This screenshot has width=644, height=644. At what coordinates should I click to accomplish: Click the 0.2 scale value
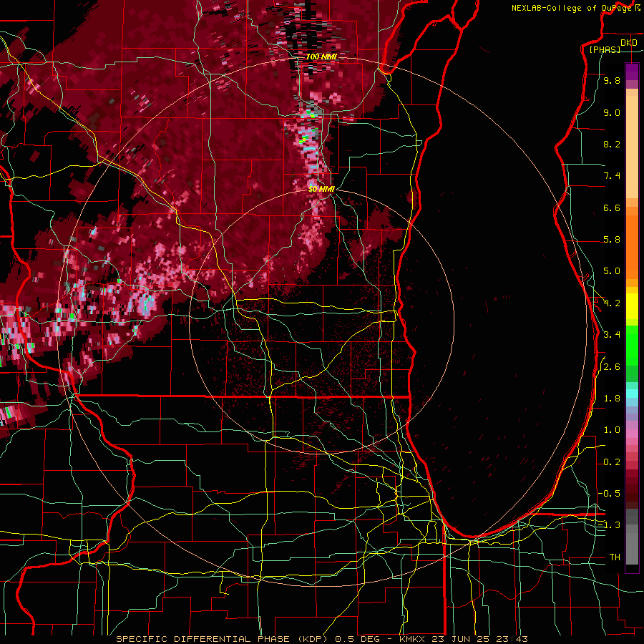click(612, 462)
